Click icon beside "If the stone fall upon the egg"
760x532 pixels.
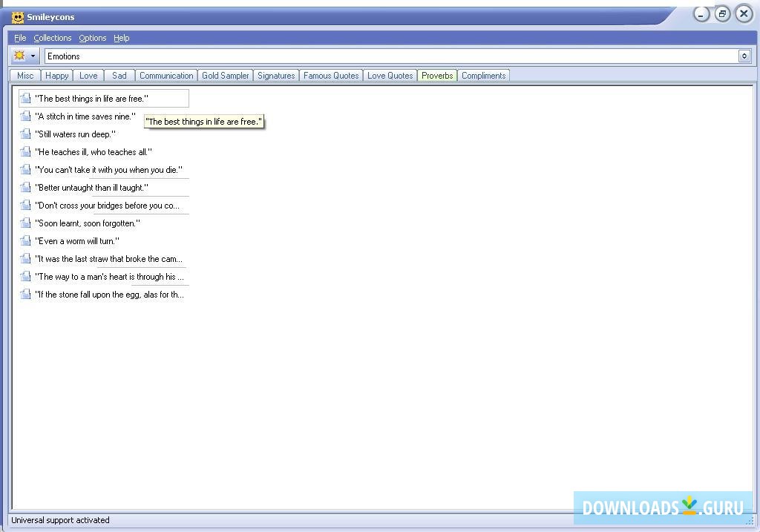coord(26,295)
